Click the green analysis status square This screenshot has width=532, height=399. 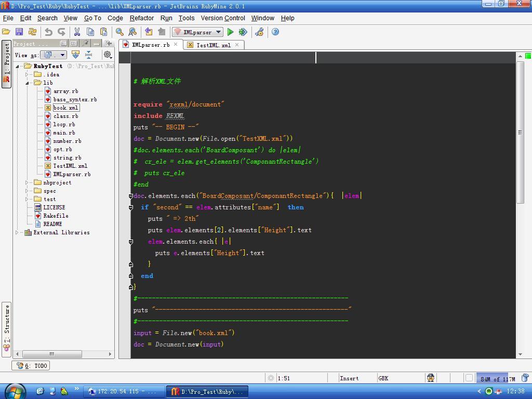pos(528,56)
